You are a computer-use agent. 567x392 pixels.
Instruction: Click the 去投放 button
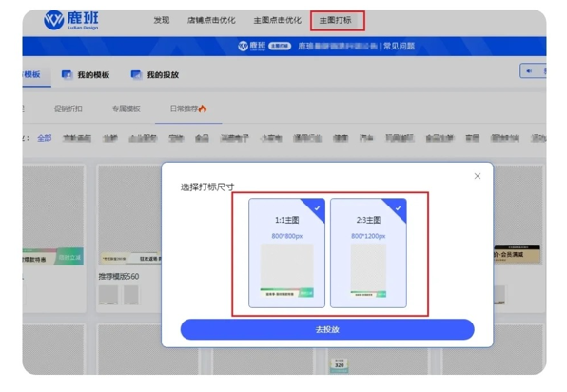click(327, 329)
